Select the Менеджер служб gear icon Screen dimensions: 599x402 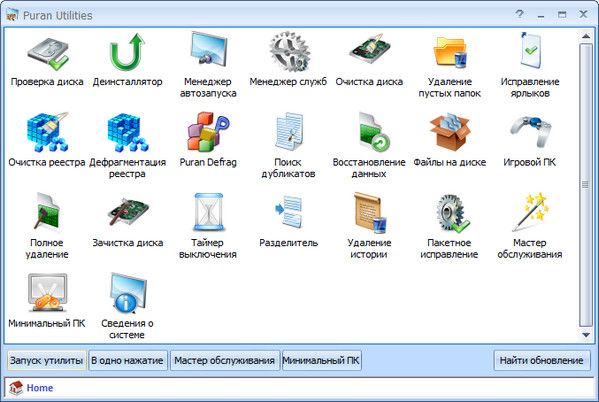click(288, 52)
